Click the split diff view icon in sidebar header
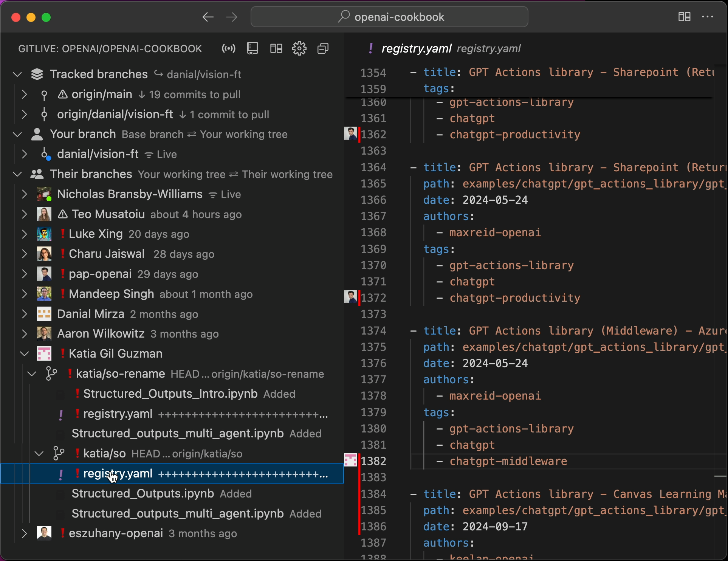 pos(276,48)
